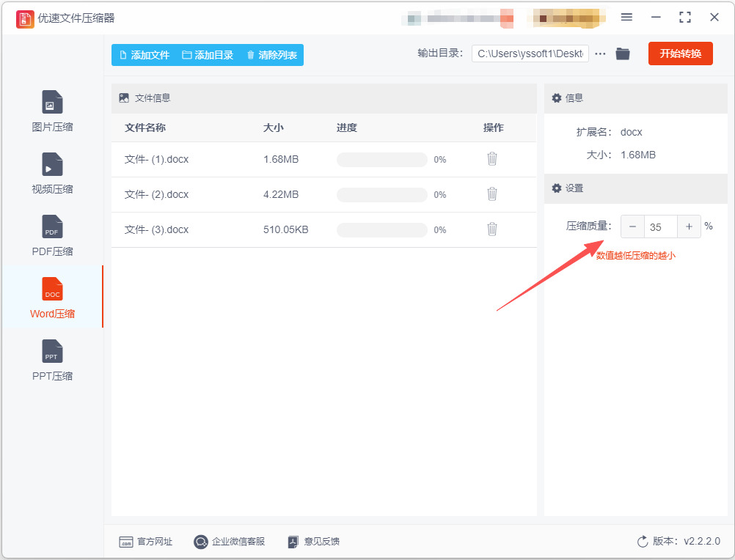
Task: Select the Word压缩 sidebar item
Action: click(52, 298)
